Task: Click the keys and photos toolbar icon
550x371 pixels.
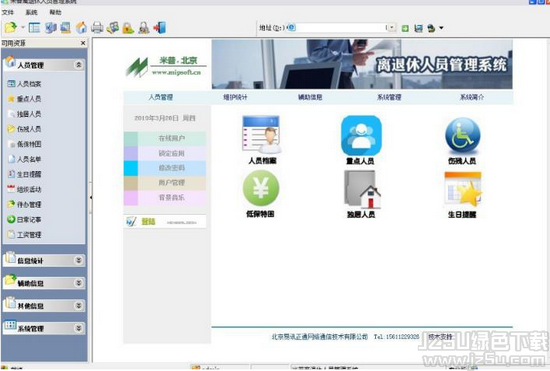Action: (x=113, y=28)
